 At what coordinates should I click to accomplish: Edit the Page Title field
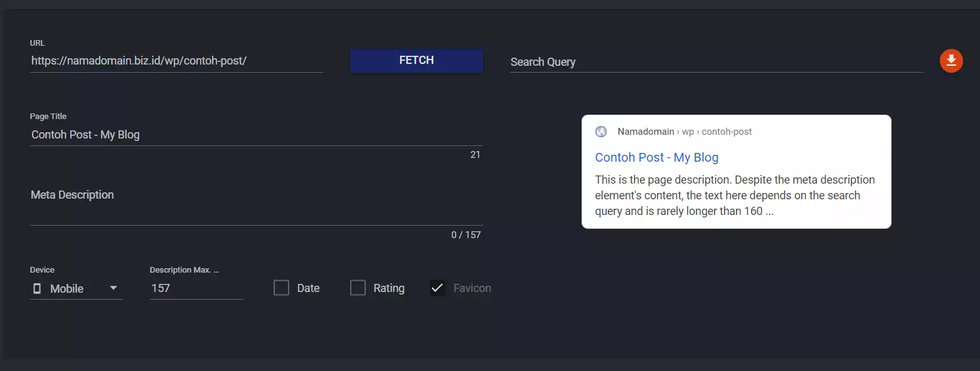(256, 135)
